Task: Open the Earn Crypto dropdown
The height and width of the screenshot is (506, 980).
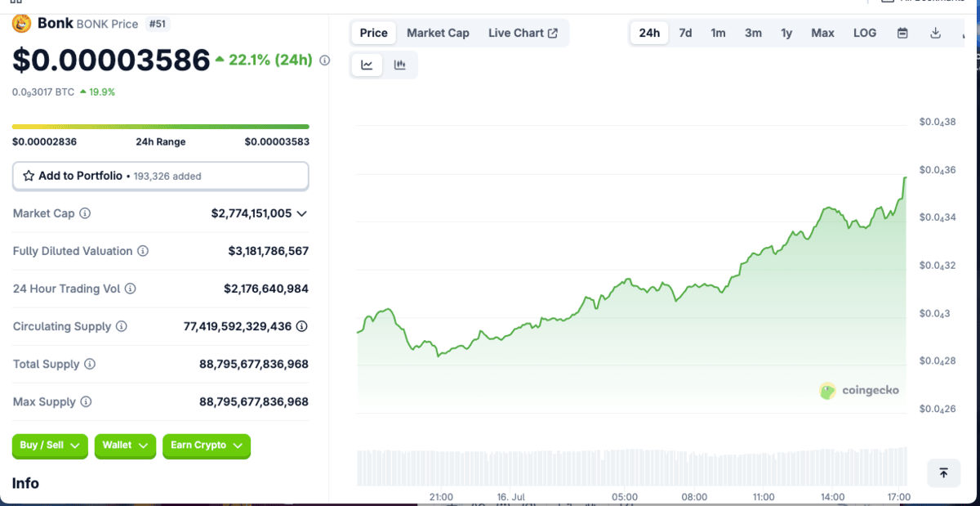Action: [x=206, y=446]
